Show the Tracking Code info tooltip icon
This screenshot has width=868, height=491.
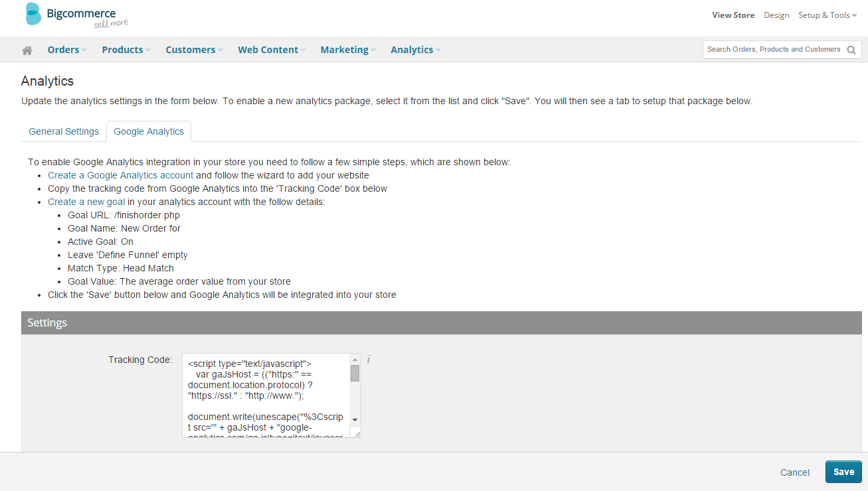coord(369,359)
